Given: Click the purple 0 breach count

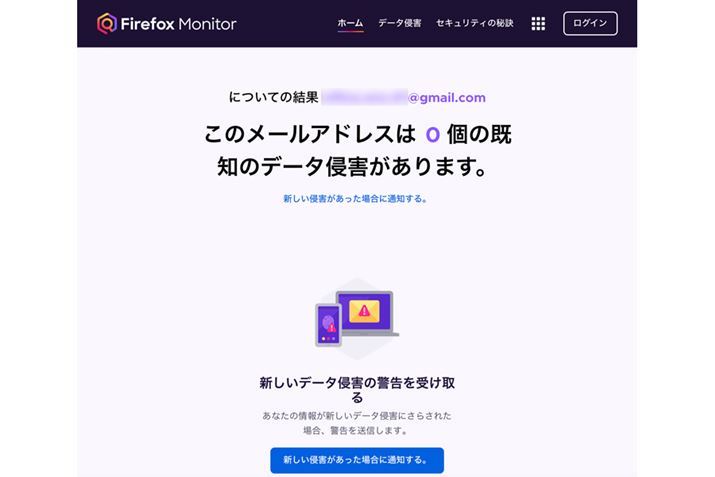Looking at the screenshot, I should [x=432, y=135].
